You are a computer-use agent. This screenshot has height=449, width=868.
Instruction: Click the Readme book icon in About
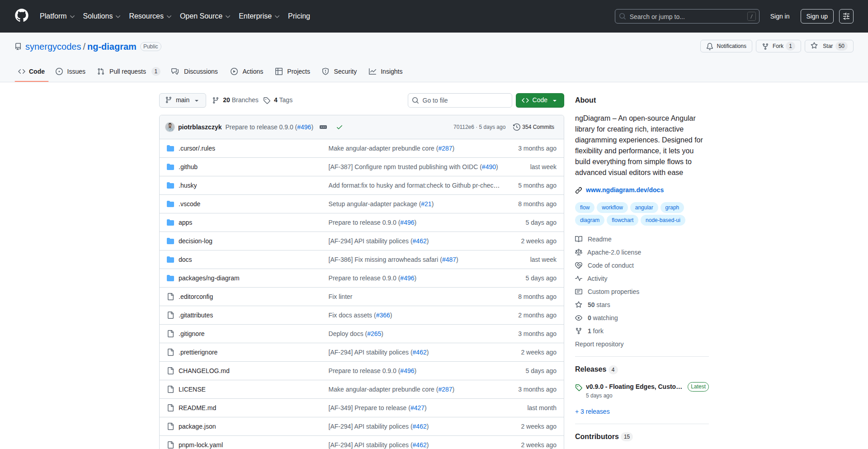(579, 239)
